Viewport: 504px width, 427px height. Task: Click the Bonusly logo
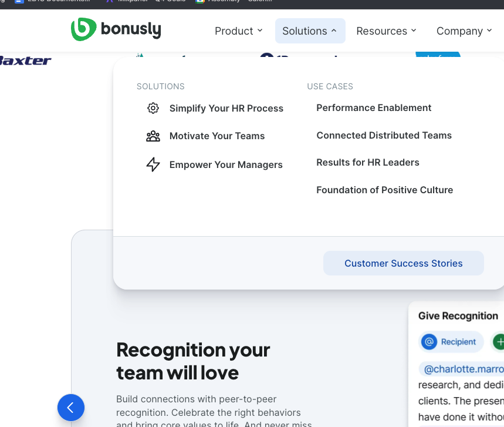116,29
